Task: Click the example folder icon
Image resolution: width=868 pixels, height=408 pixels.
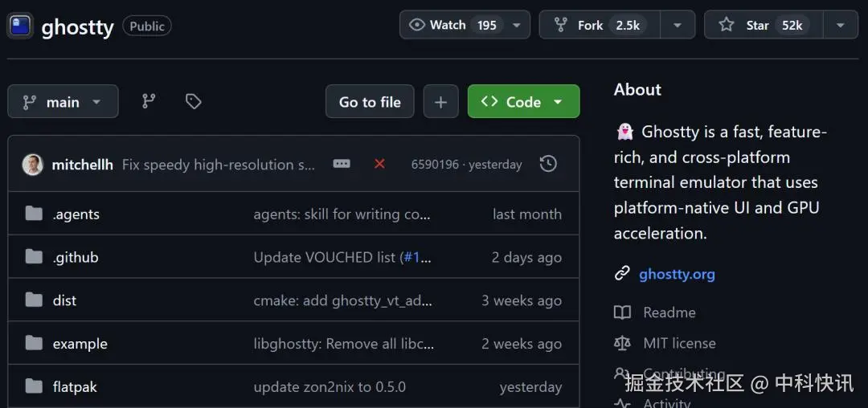Action: (x=34, y=343)
